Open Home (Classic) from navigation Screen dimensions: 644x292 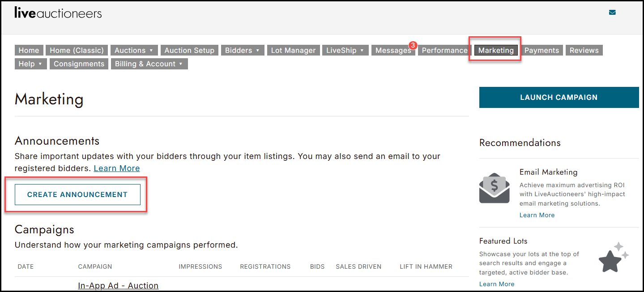point(77,50)
